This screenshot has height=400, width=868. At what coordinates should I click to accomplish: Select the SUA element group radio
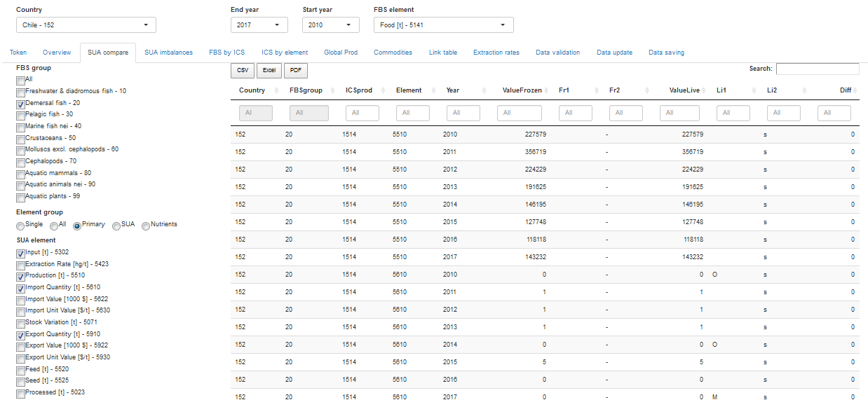tap(116, 226)
